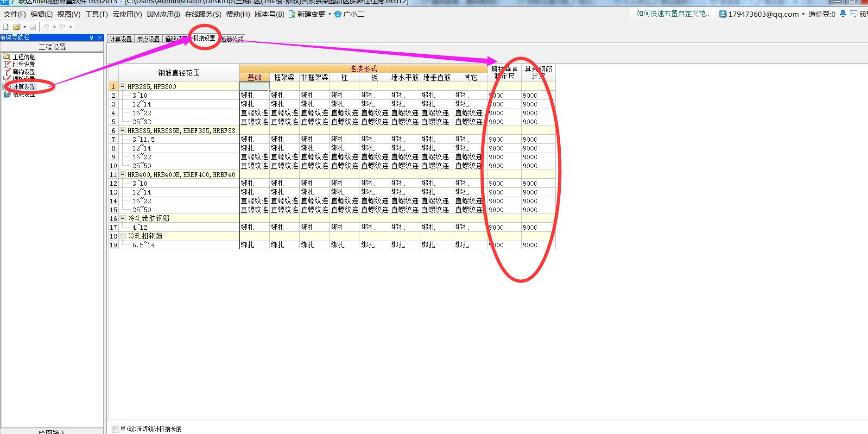Collapse the HRB400, HRB400E group row
The image size is (868, 434).
click(x=123, y=175)
